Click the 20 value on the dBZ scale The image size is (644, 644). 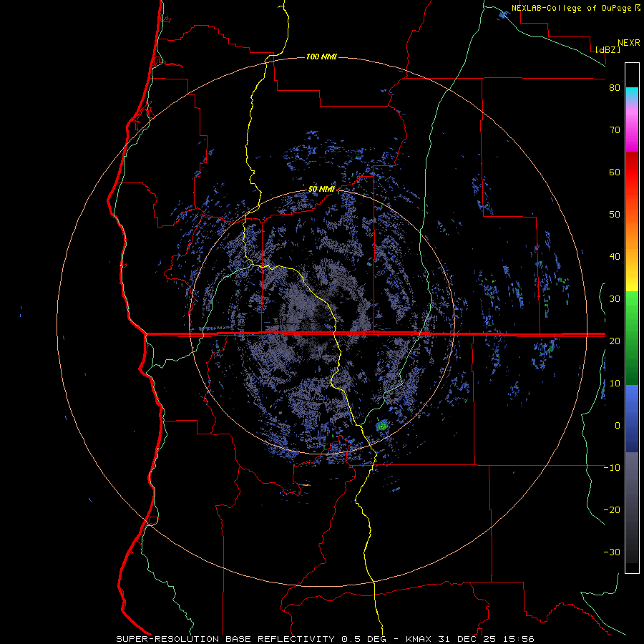pos(615,341)
